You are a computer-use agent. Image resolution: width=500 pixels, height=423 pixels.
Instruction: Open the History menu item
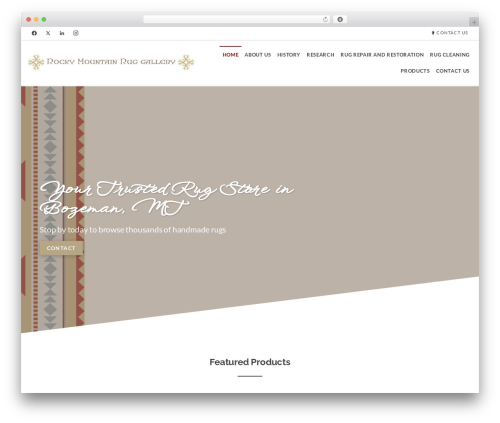289,55
